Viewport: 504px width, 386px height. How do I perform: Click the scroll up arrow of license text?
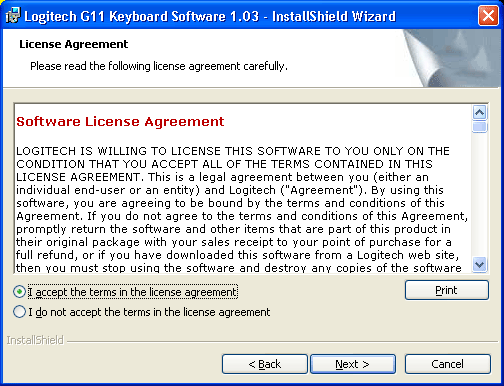pos(479,113)
